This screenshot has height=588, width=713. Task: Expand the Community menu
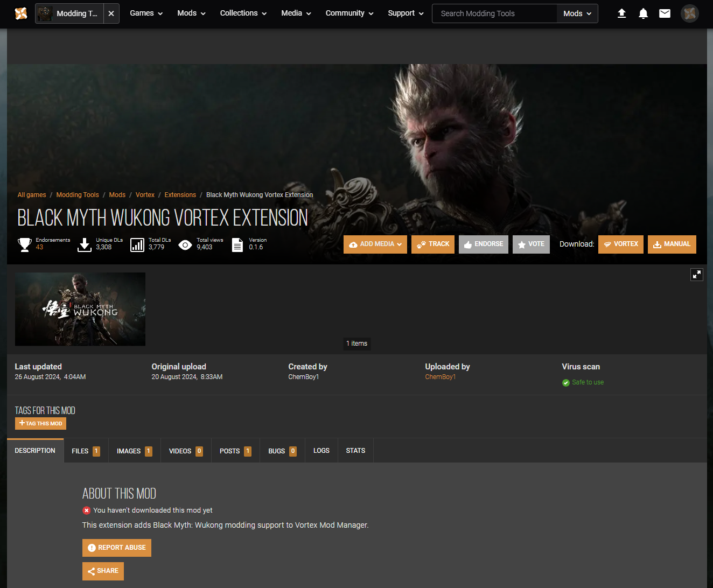(x=349, y=13)
